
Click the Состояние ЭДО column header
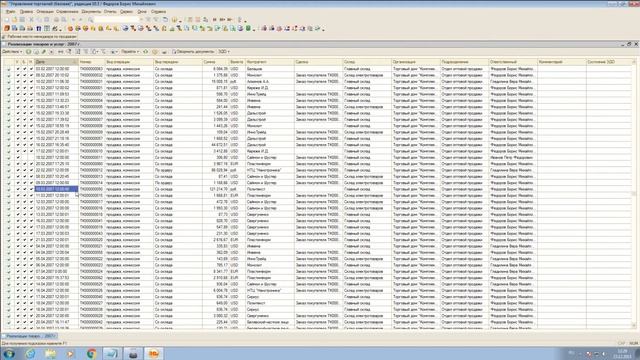click(x=609, y=62)
